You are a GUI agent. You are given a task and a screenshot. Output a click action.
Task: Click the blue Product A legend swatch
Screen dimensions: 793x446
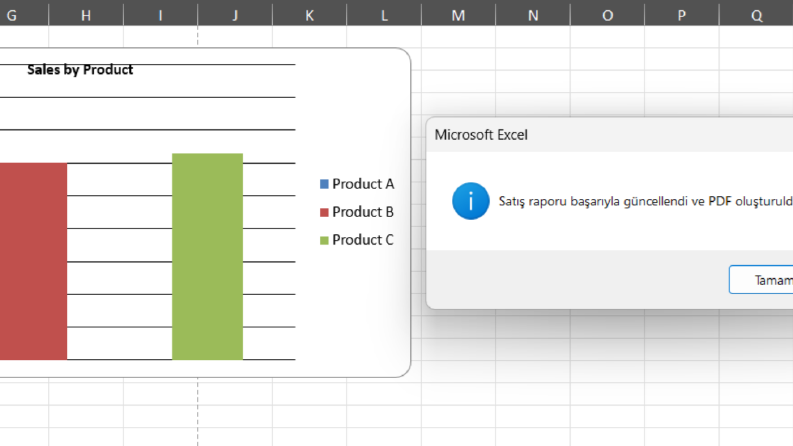[x=324, y=184]
